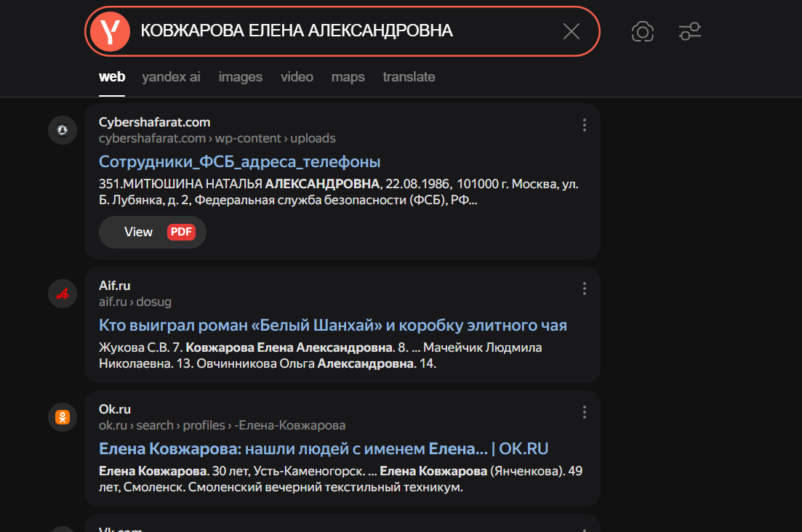The height and width of the screenshot is (532, 802).
Task: Open the OK.RU profiles search result title
Action: [x=323, y=448]
